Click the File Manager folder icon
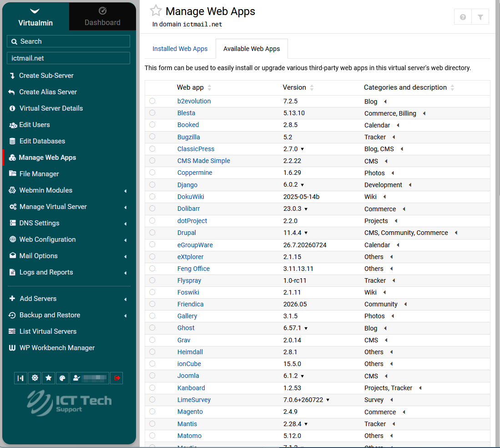This screenshot has width=500, height=448. pos(12,173)
